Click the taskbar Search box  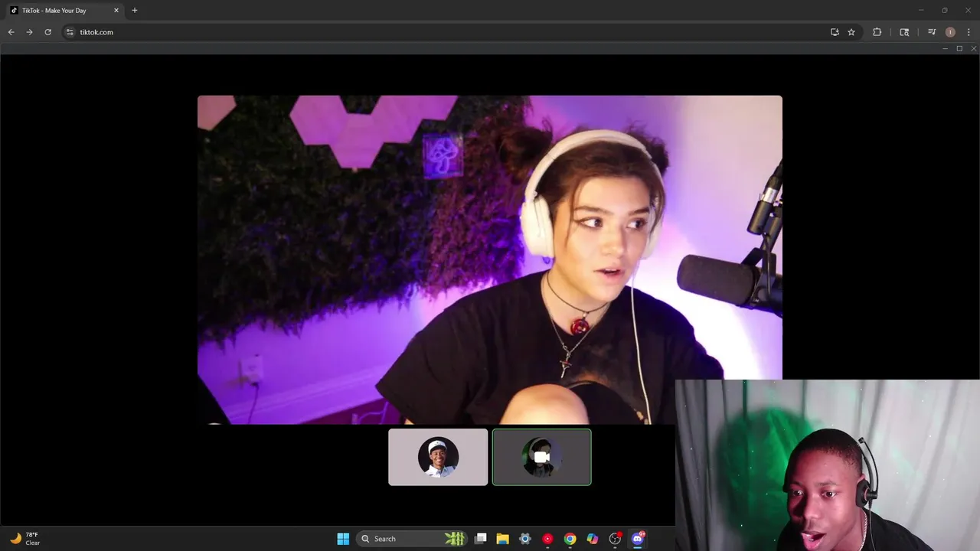click(413, 539)
